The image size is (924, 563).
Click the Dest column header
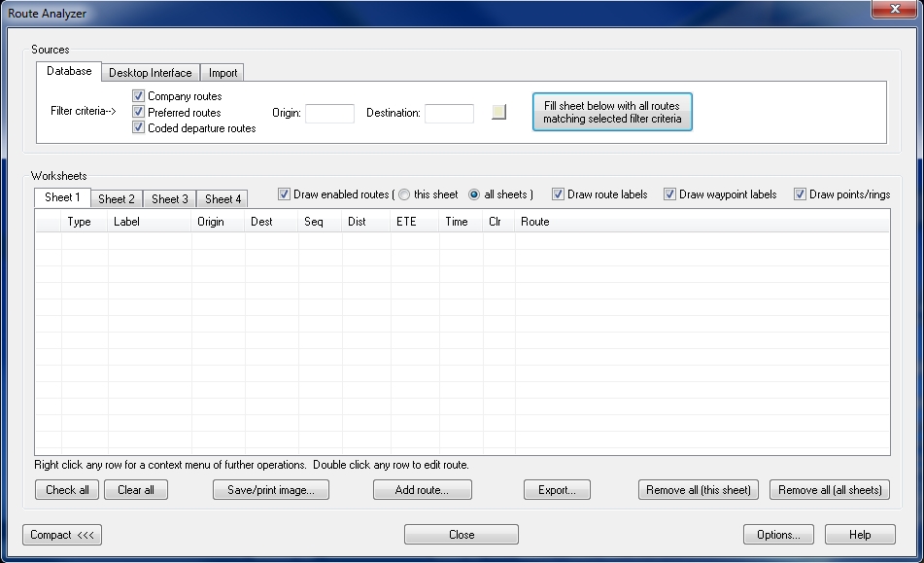click(x=272, y=222)
